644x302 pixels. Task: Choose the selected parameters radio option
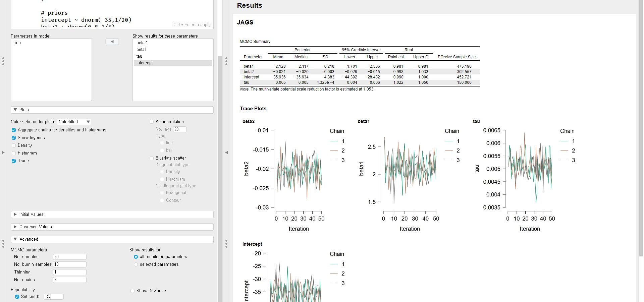pyautogui.click(x=136, y=264)
